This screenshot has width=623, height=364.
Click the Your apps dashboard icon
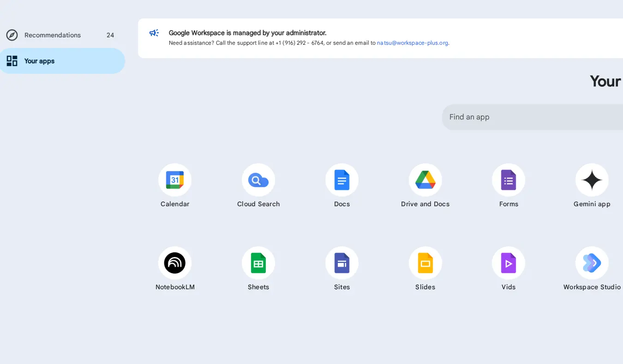(x=12, y=61)
